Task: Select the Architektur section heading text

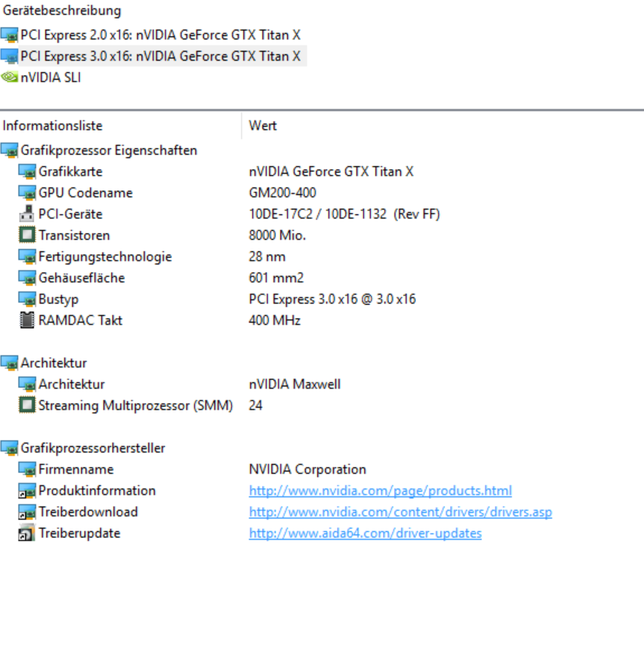Action: 54,363
